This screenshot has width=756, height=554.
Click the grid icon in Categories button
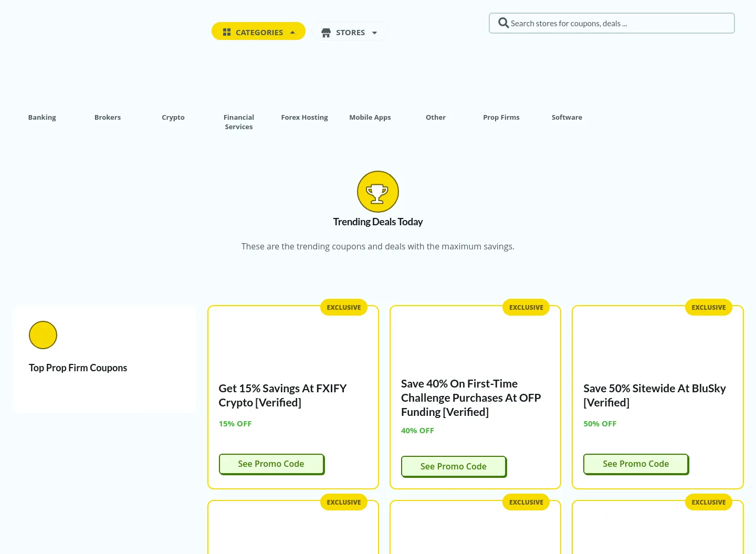click(x=227, y=33)
